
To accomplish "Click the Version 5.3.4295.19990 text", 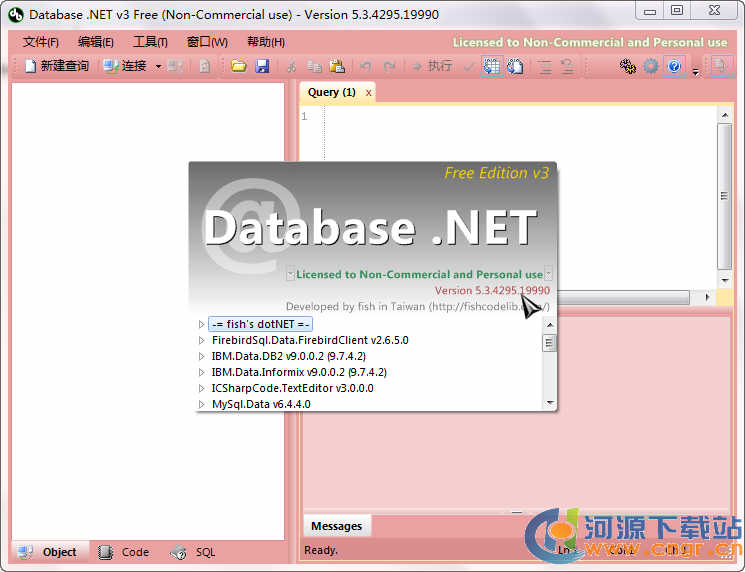I will click(x=492, y=290).
